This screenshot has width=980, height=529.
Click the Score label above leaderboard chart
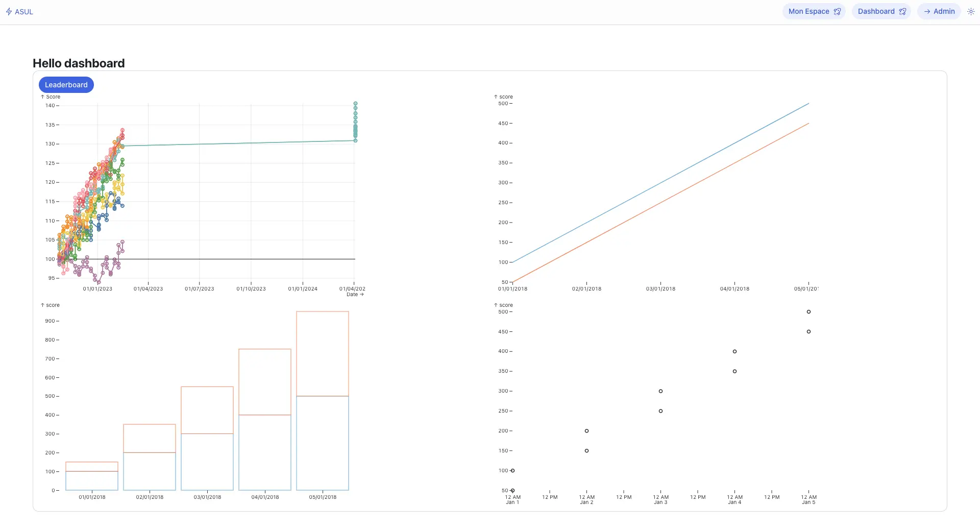coord(51,97)
